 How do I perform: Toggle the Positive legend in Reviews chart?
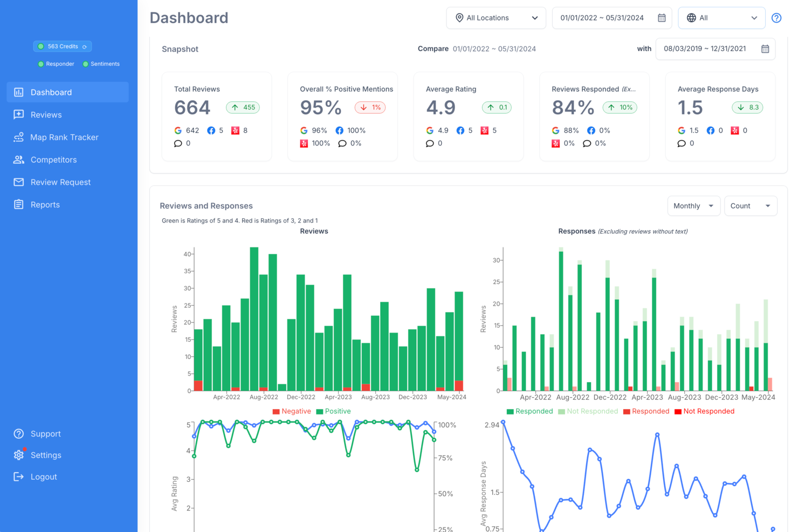[x=333, y=411]
